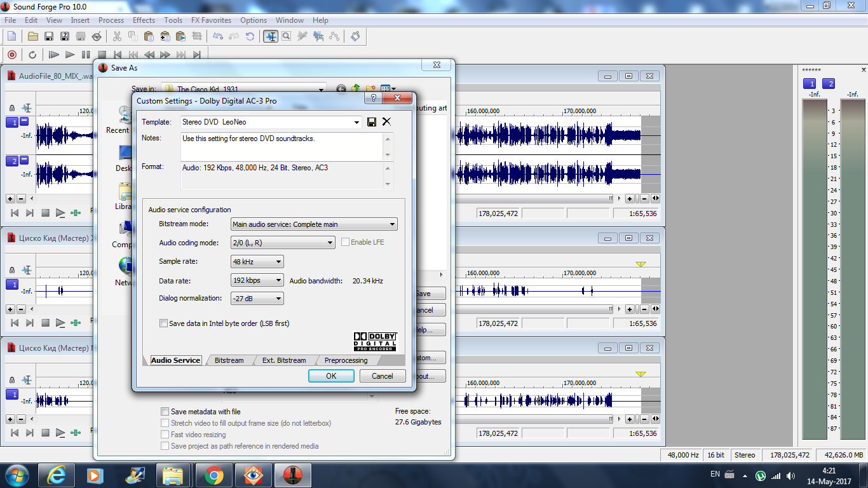Viewport: 868px width, 488px height.
Task: Click scroll-down arrow of Notes field
Action: (389, 155)
